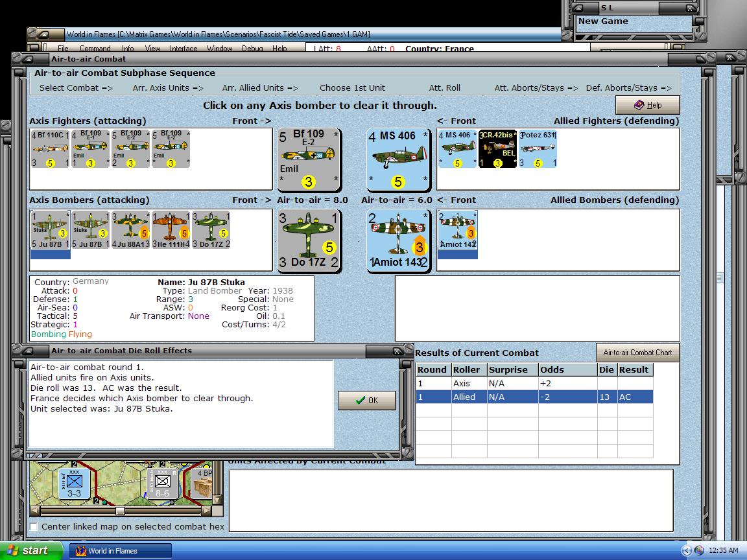Select the large front MS 406 Allied fighter

click(398, 159)
